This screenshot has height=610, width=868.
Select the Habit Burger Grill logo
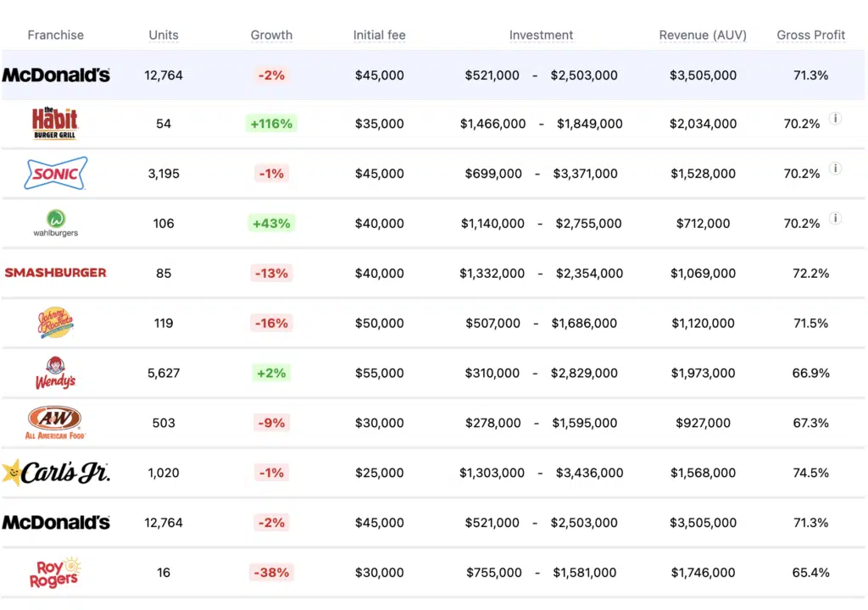click(x=56, y=123)
